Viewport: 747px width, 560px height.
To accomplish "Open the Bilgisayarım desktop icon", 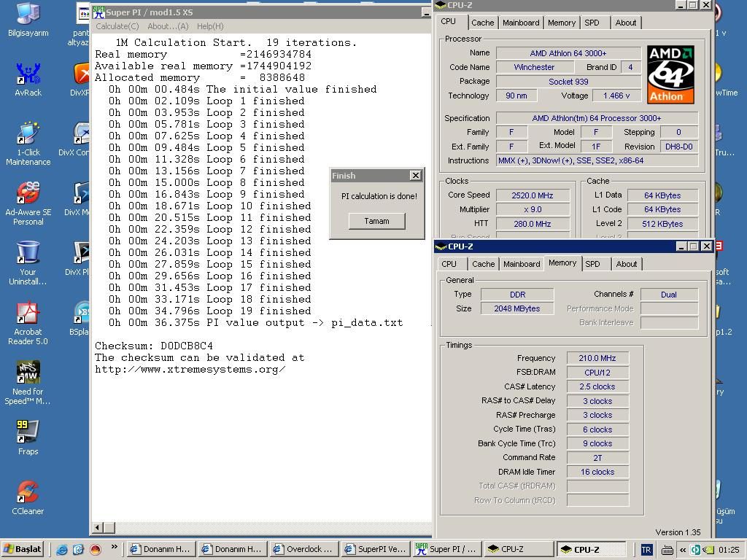I will tap(28, 19).
